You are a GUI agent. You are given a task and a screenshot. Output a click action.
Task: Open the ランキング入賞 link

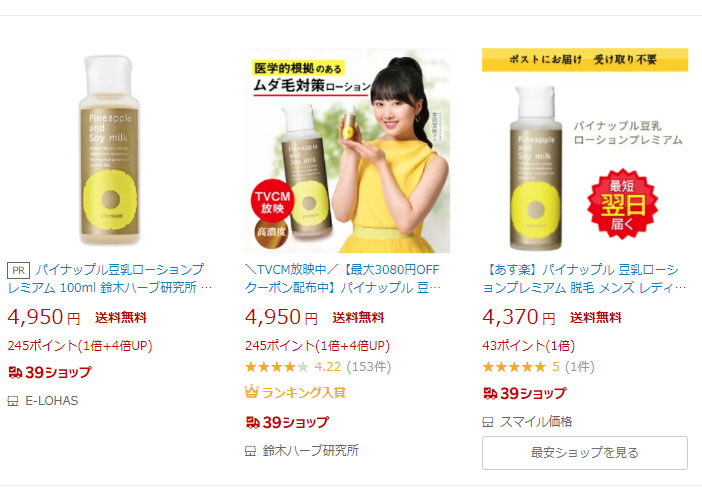303,393
